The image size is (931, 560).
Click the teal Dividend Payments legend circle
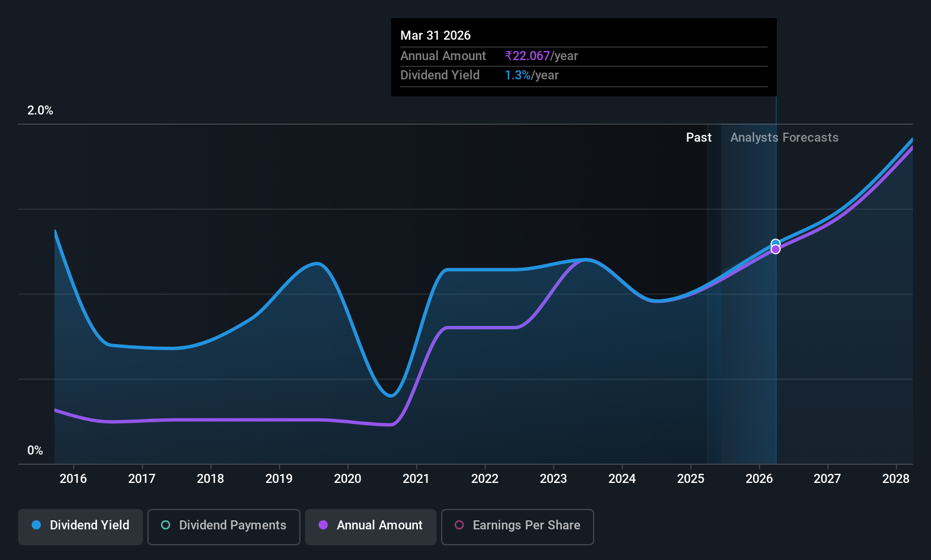166,525
